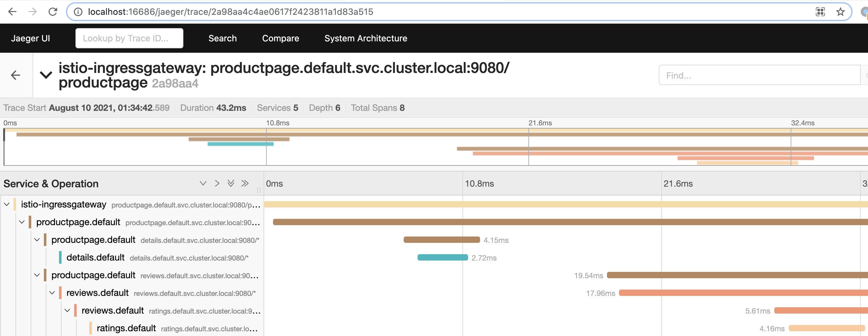Click the 32.4ms marker on the minimap
Viewport: 868px width, 336px height.
(x=803, y=123)
